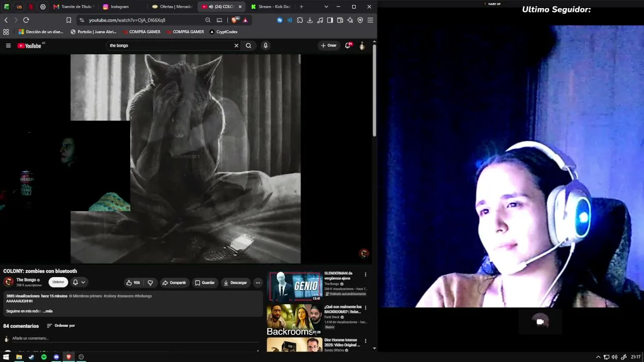The image size is (644, 362).
Task: Open options for BACKROOMS video suggestion
Action: pyautogui.click(x=366, y=307)
